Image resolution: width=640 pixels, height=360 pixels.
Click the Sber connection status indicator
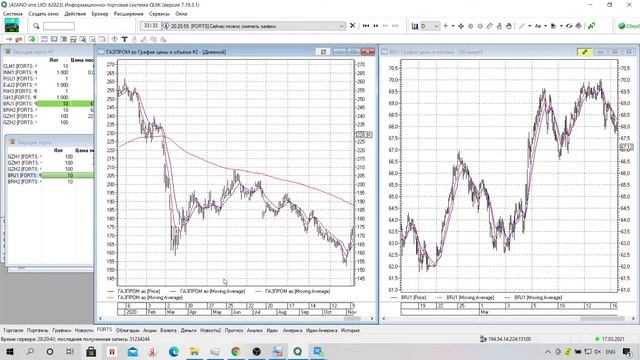coord(629,26)
